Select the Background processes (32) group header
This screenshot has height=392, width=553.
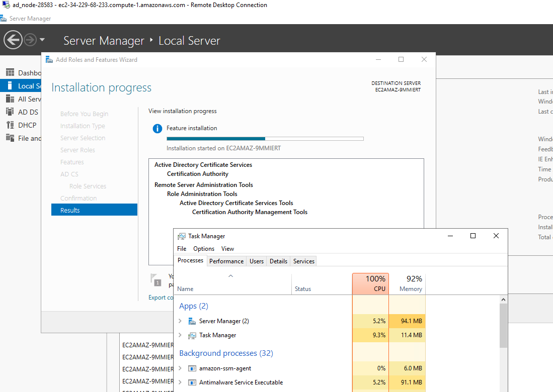(x=226, y=353)
